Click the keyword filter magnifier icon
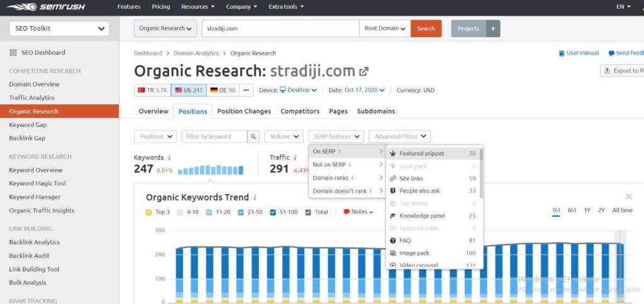Viewport: 644px width, 304px height. click(x=253, y=137)
